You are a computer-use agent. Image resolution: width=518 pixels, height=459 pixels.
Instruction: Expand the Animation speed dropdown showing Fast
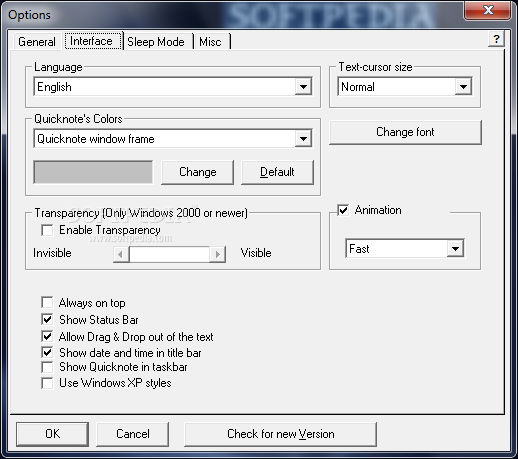point(405,248)
